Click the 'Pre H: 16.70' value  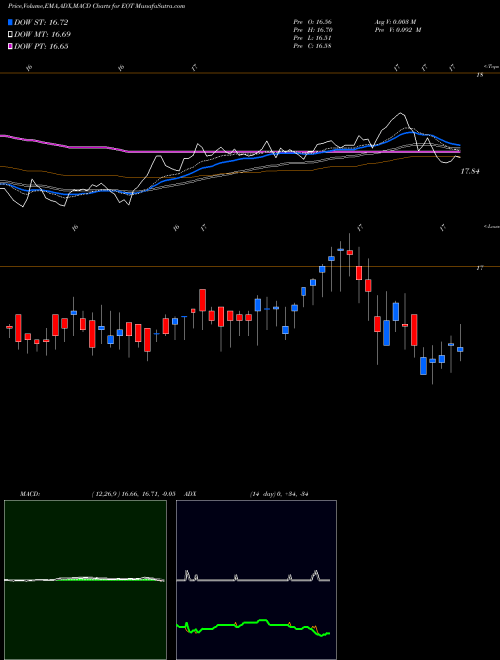312,30
